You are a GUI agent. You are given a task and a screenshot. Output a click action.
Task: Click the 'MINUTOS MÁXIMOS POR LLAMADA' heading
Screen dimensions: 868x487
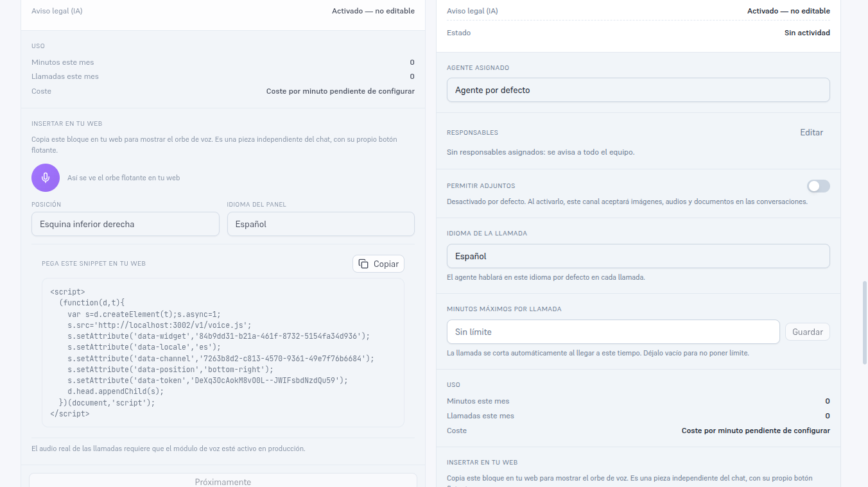tap(504, 309)
